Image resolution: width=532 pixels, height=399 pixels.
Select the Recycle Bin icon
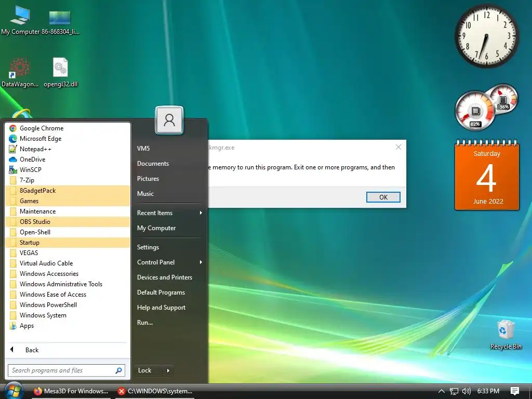[x=506, y=335]
